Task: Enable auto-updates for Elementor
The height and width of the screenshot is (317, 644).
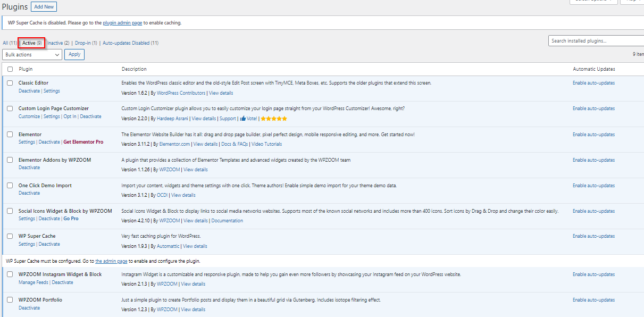Action: (593, 135)
